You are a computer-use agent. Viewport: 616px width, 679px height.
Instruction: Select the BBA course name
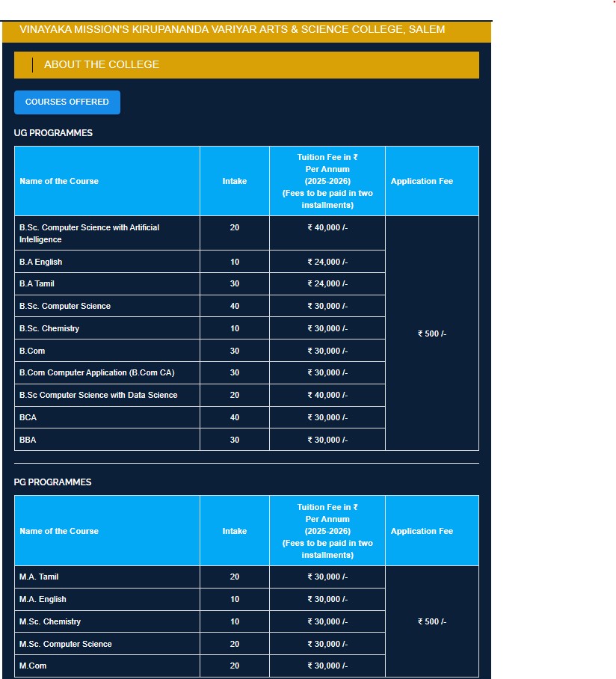(x=28, y=440)
